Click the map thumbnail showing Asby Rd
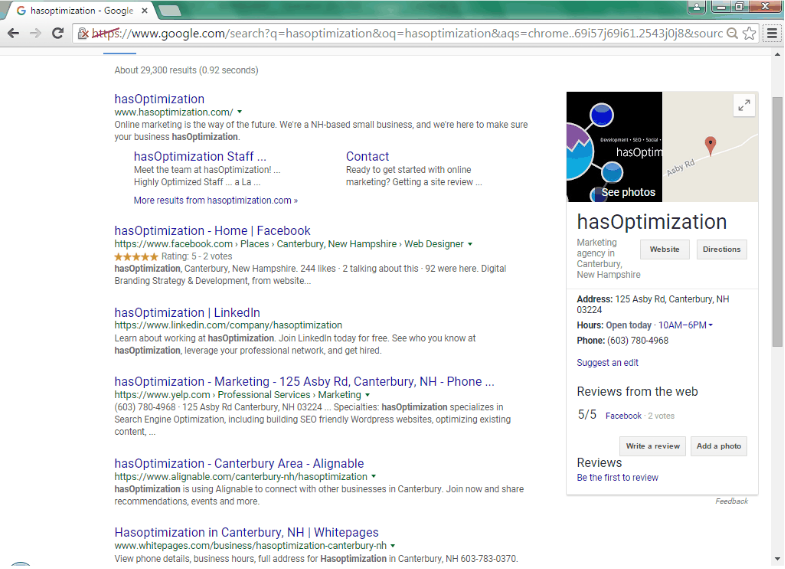785x569 pixels. (x=710, y=147)
